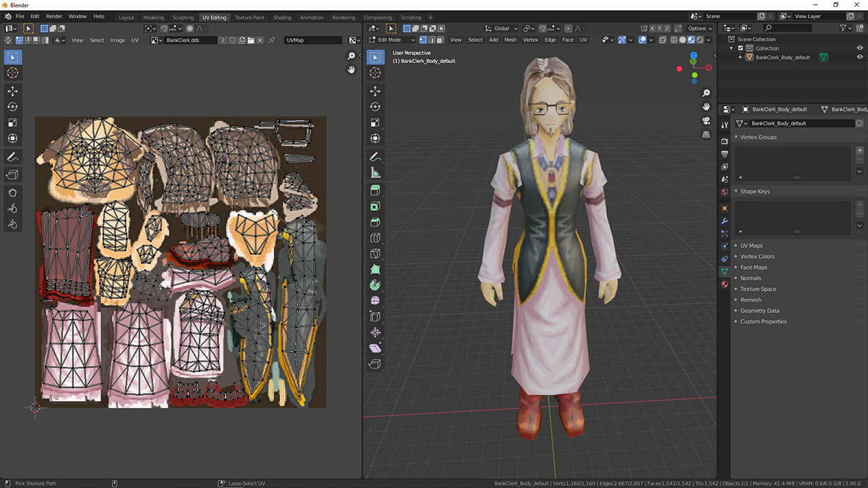Switch to the Texture Paint workspace tab
The width and height of the screenshot is (868, 488).
click(250, 18)
